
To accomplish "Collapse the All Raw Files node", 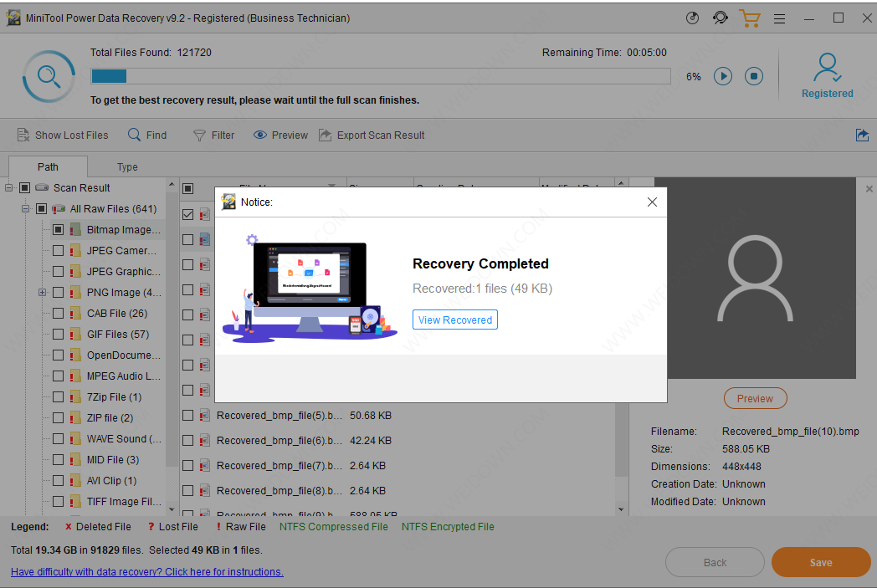I will [25, 208].
